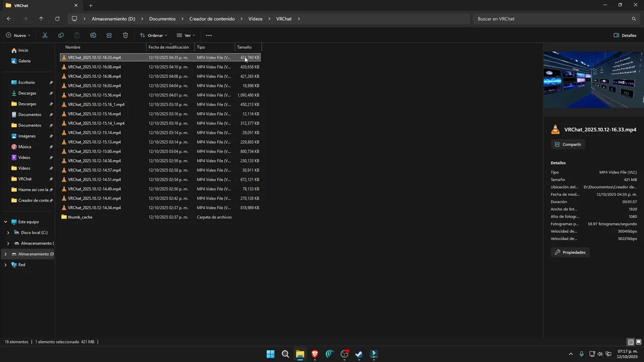The width and height of the screenshot is (644, 362).
Task: Click the PC icon in address bar
Action: click(74, 19)
